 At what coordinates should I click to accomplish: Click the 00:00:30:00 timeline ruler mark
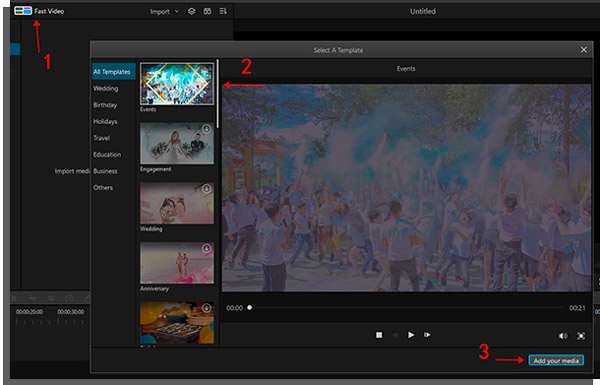click(x=71, y=312)
